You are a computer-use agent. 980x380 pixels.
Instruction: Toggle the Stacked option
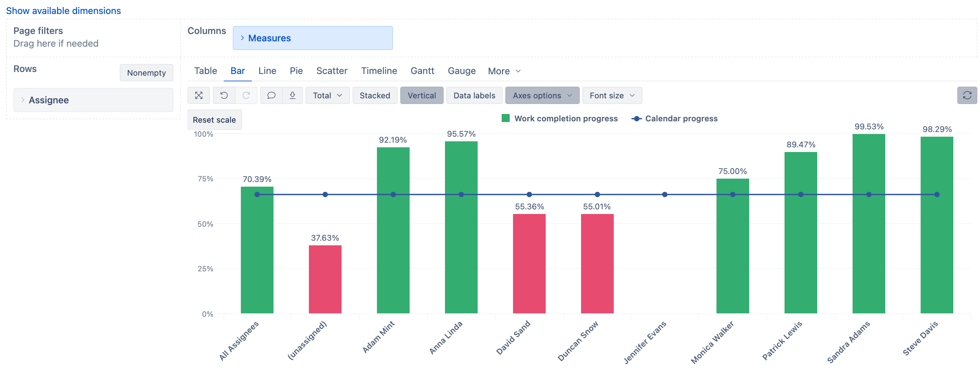(374, 95)
